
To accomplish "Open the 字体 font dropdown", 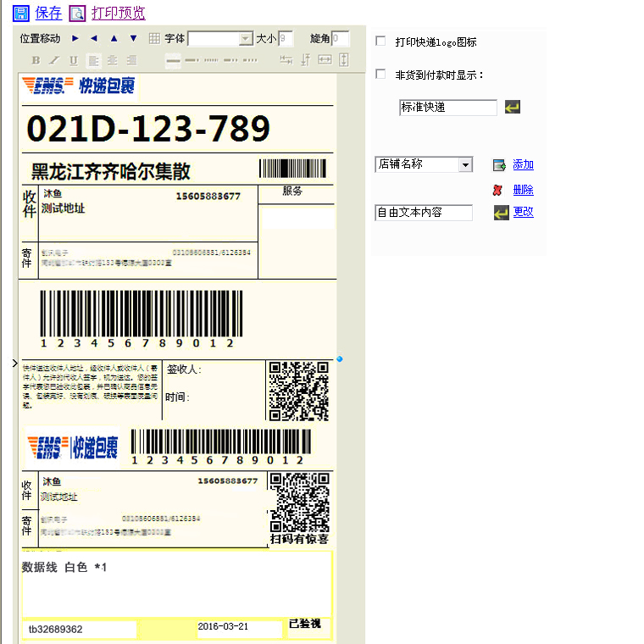I will [x=246, y=38].
